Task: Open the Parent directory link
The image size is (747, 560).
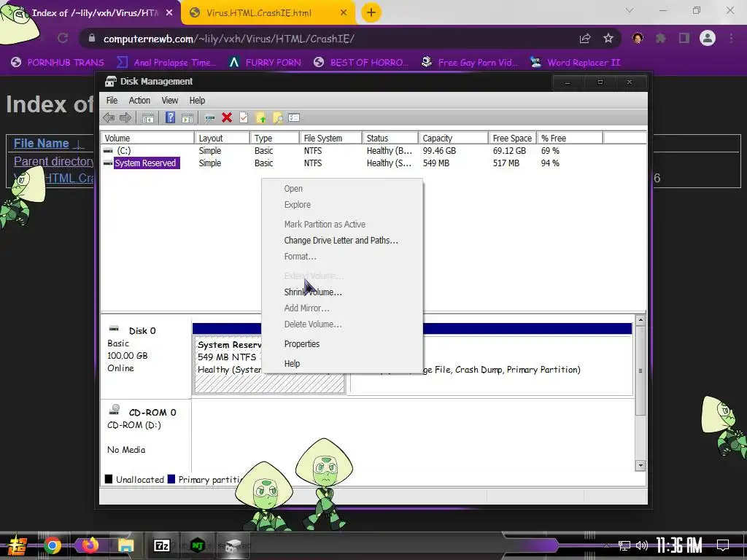Action: point(54,161)
